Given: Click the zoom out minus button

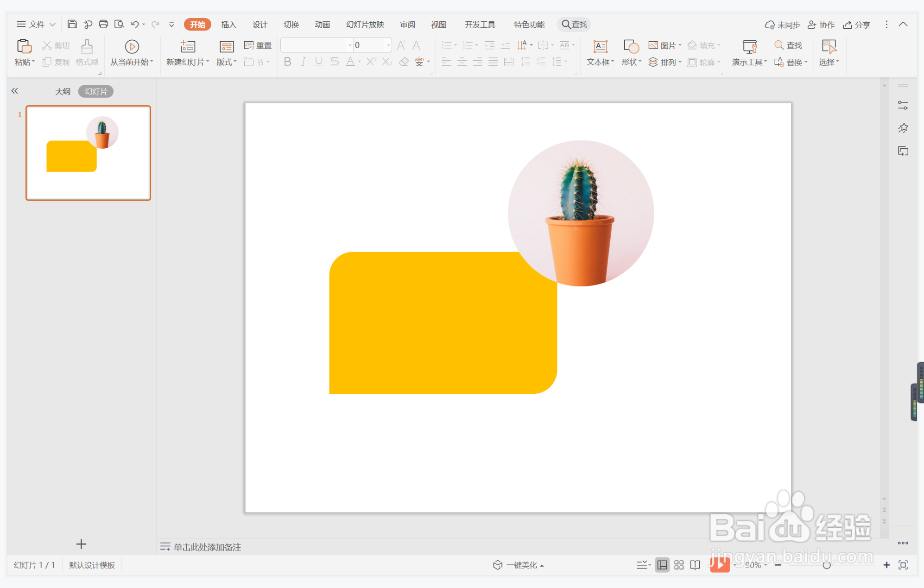Looking at the screenshot, I should coord(778,565).
